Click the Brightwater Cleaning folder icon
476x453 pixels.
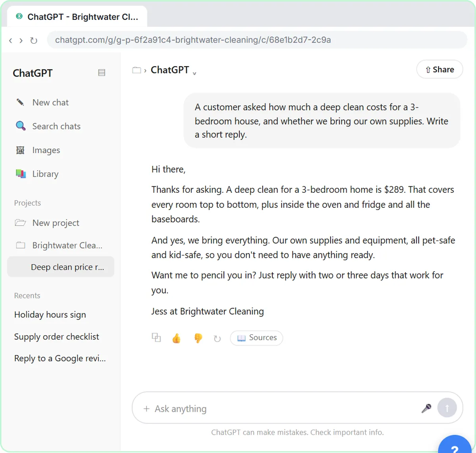[20, 245]
